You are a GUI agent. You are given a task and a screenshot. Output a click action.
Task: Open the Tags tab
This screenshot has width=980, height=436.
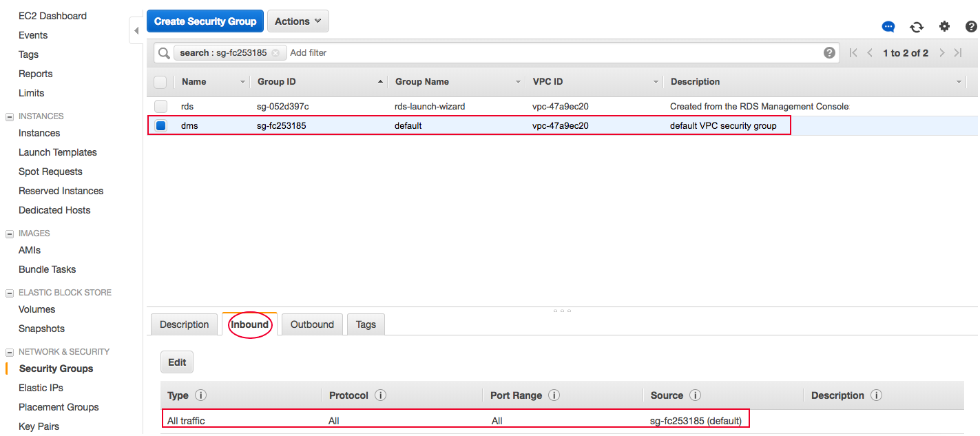pyautogui.click(x=366, y=324)
